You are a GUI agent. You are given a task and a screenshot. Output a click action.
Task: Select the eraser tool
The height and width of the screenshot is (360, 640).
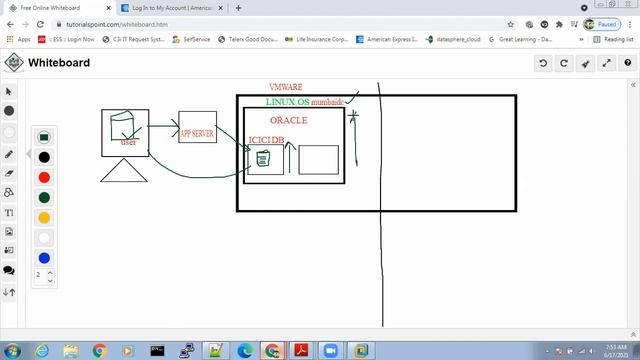pyautogui.click(x=9, y=173)
